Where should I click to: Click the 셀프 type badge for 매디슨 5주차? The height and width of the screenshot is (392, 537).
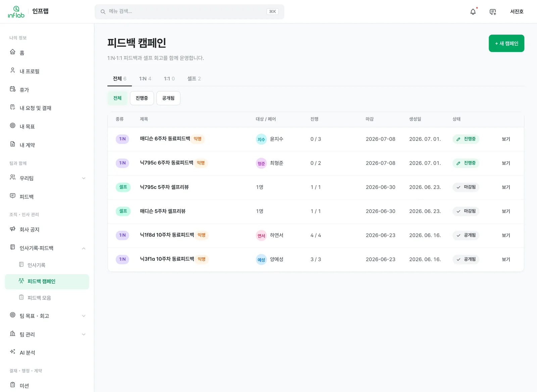123,211
